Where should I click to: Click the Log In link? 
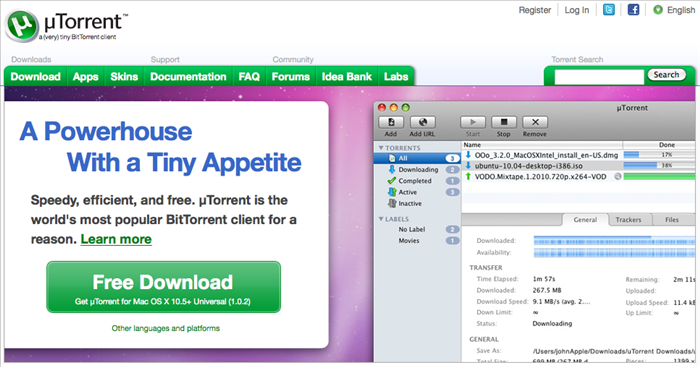click(x=577, y=10)
